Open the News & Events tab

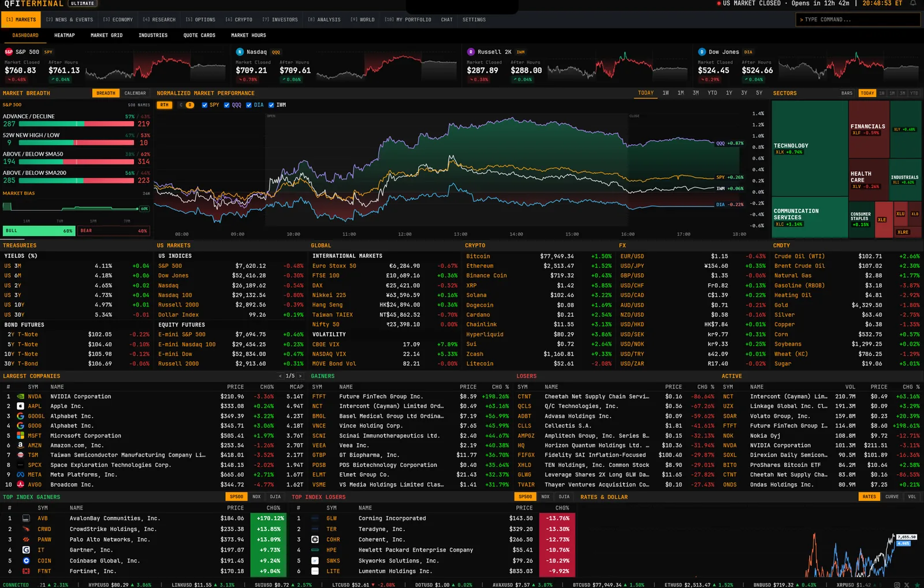click(x=69, y=20)
